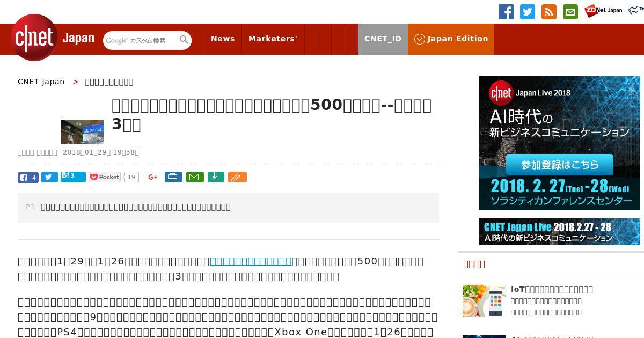
Task: Bookmark on Hatena B! with count 3
Action: click(73, 177)
